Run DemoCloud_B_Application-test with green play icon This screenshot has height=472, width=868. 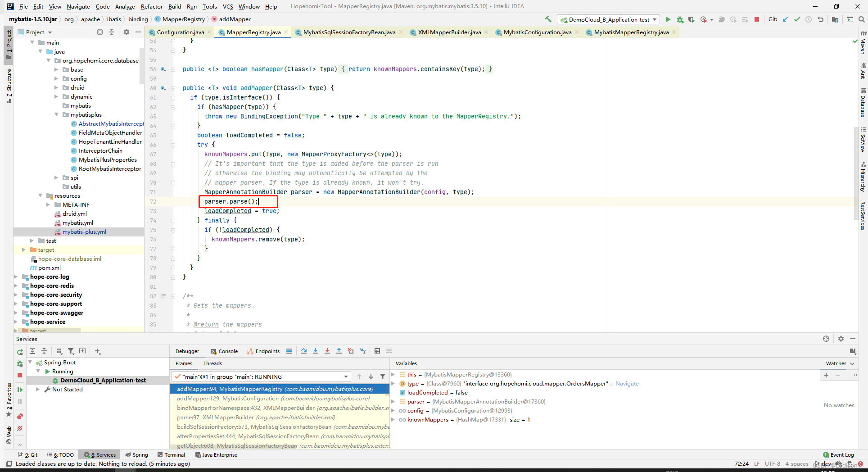668,19
